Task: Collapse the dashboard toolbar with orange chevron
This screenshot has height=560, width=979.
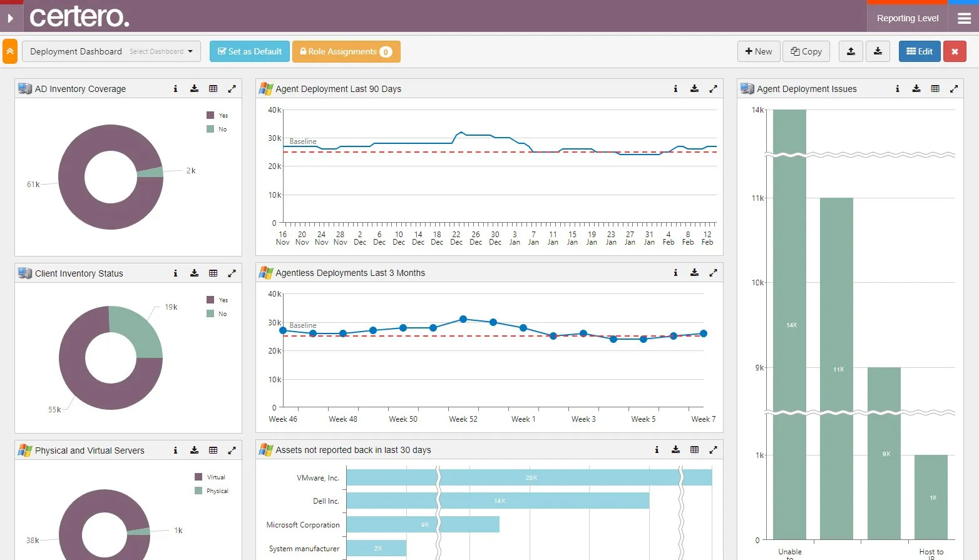Action: click(x=10, y=51)
